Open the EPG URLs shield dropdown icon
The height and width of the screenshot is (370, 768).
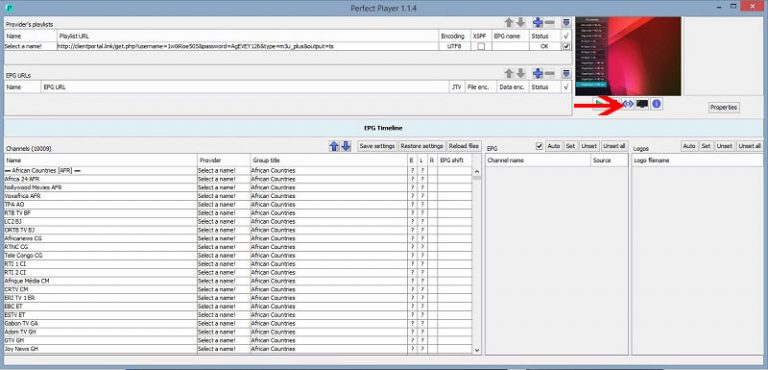(566, 74)
